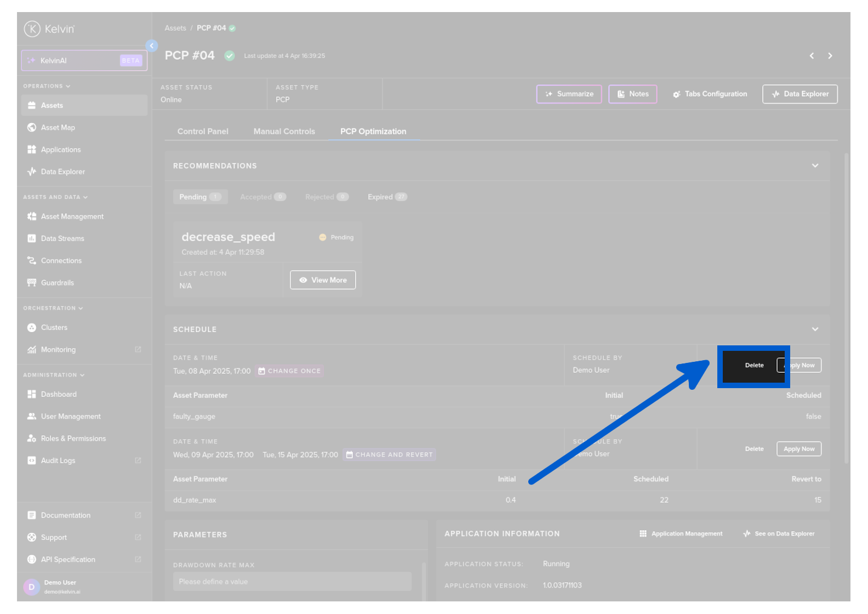
Task: Open Asset Map from sidebar
Action: point(58,128)
